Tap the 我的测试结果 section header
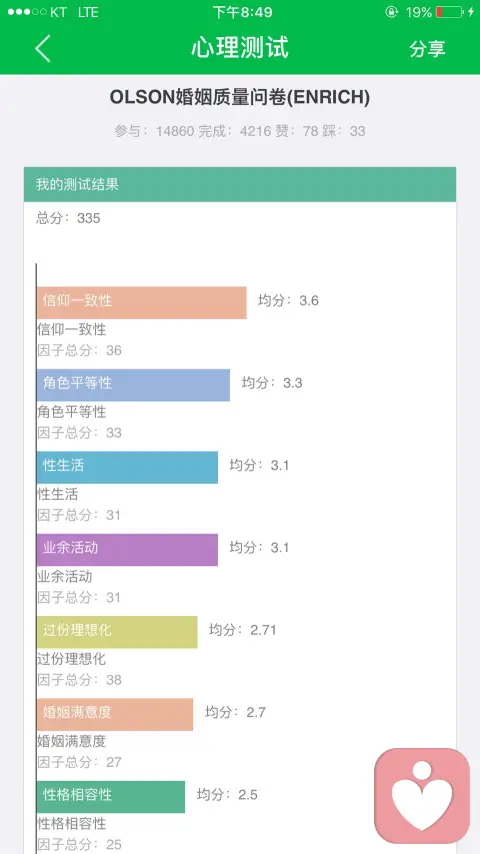The width and height of the screenshot is (480, 854). pyautogui.click(x=240, y=184)
